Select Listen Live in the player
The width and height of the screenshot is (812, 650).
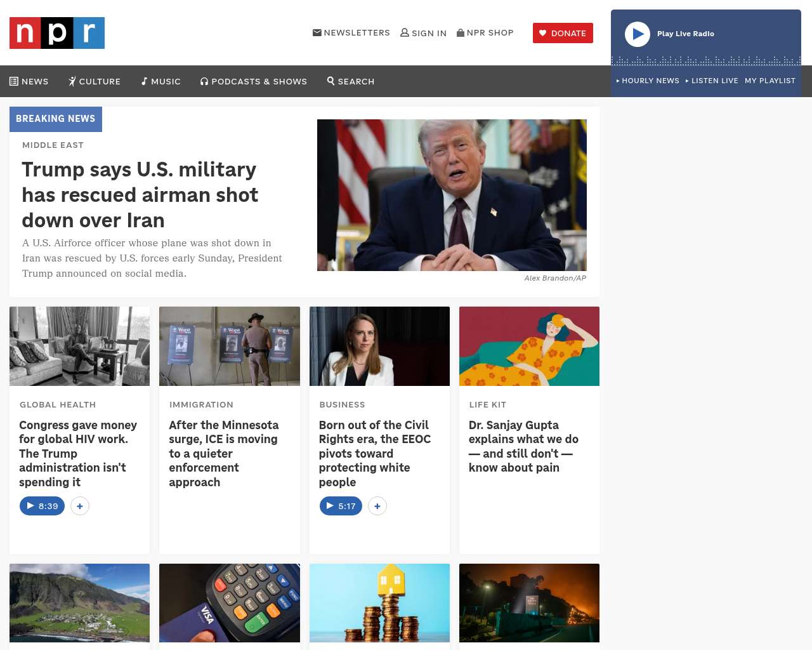[x=712, y=81]
